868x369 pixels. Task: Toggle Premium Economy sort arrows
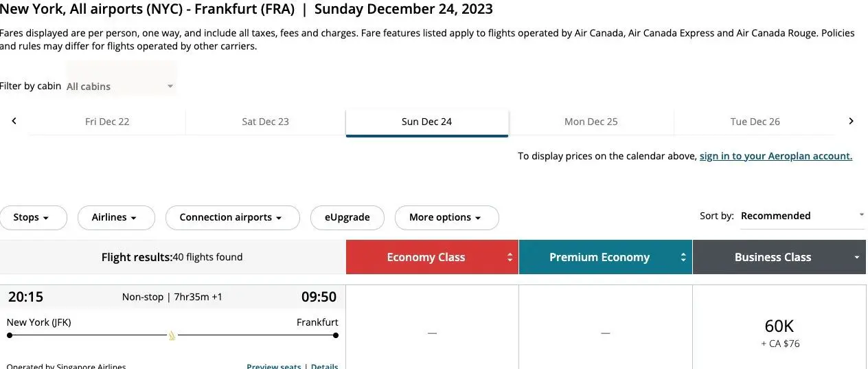coord(683,257)
